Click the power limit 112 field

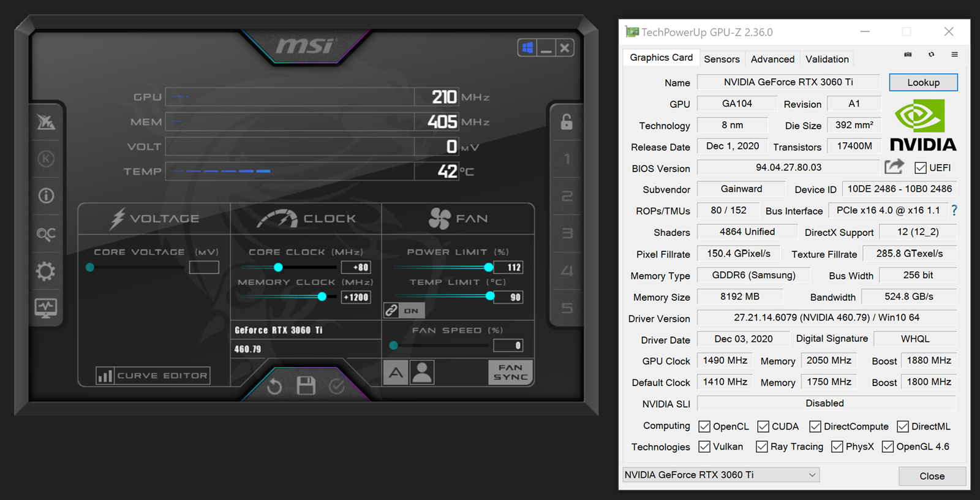click(508, 267)
